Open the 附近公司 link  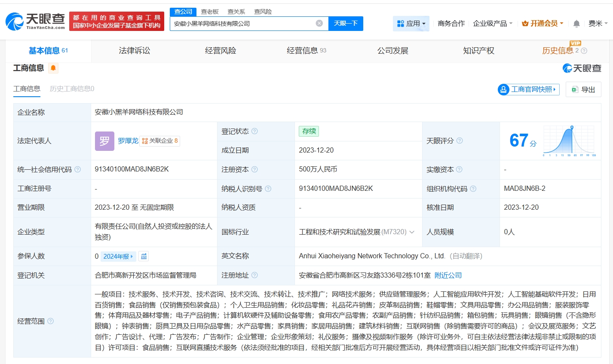pyautogui.click(x=448, y=275)
